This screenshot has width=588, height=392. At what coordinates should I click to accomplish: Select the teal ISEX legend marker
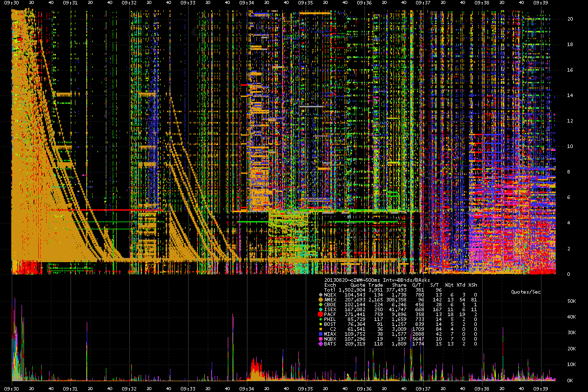320,309
